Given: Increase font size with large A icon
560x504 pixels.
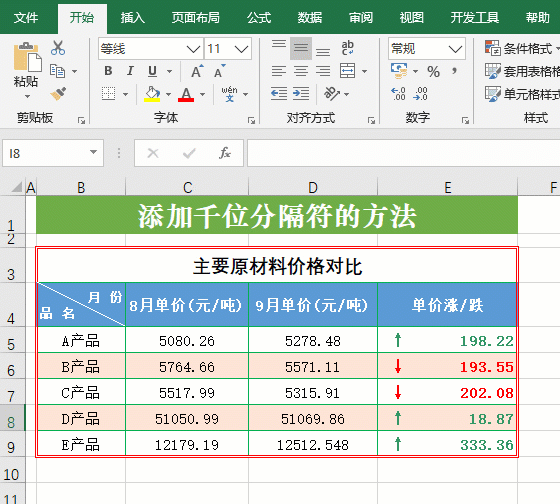Looking at the screenshot, I should (197, 71).
